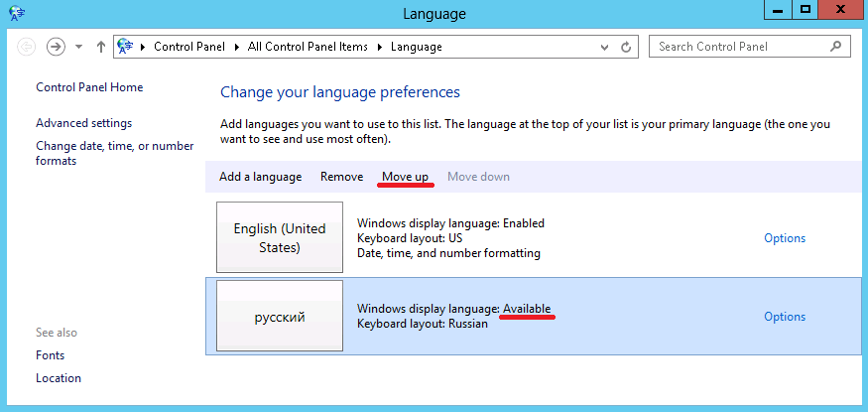Refresh the Language page
Viewport: 868px width, 412px height.
click(626, 47)
